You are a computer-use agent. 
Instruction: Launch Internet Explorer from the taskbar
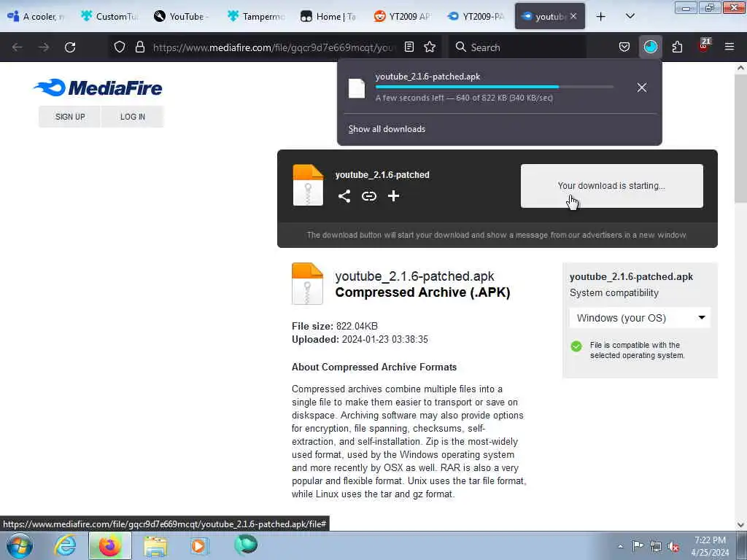pyautogui.click(x=65, y=545)
